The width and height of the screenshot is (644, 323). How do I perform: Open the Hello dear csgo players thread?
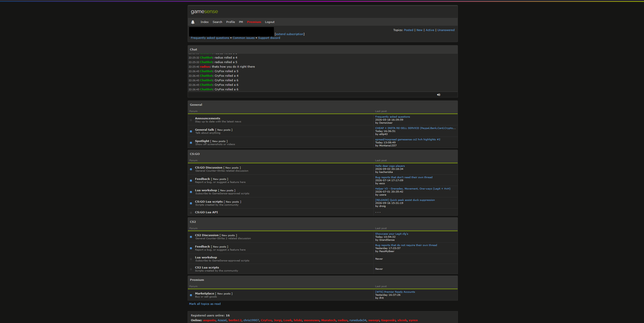pos(390,166)
